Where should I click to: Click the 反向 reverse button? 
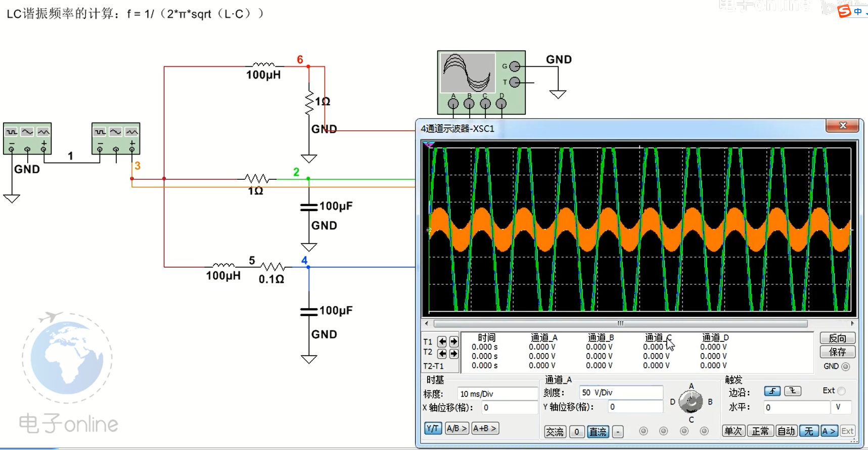pyautogui.click(x=838, y=338)
